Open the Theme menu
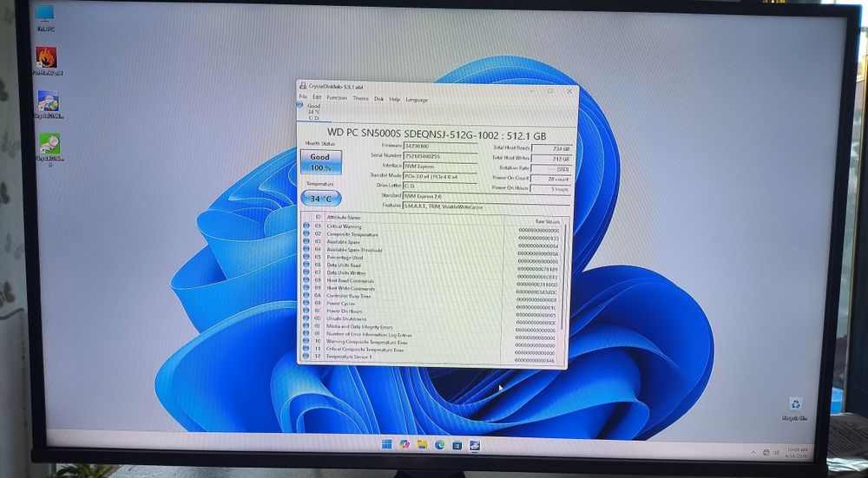 [360, 99]
